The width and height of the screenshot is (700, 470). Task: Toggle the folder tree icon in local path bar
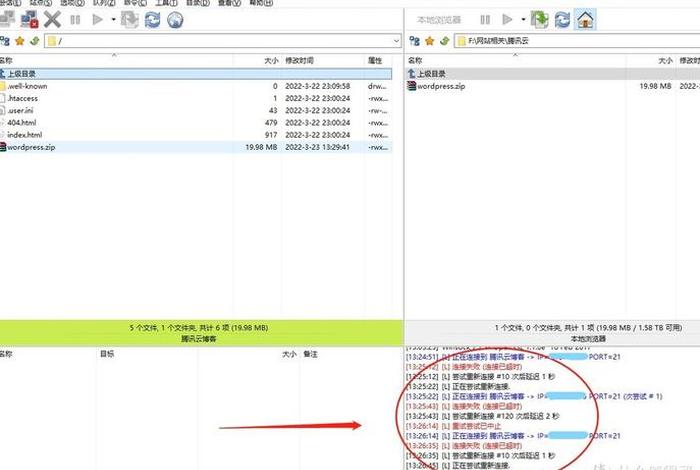pyautogui.click(x=415, y=41)
